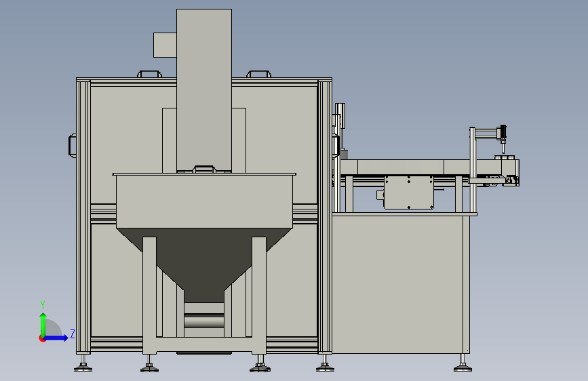Screen dimensions: 588x381
Task: Select the right lifting handle on enclosure top
Action: [x=259, y=74]
